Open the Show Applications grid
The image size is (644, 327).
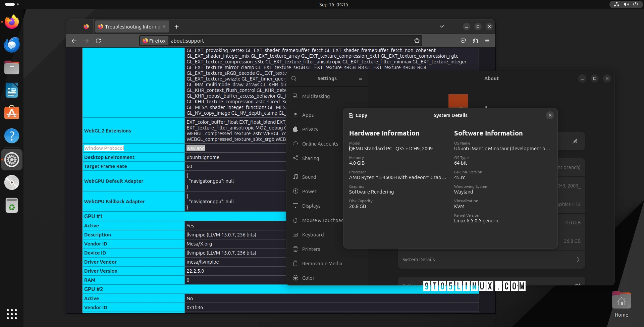click(x=12, y=314)
